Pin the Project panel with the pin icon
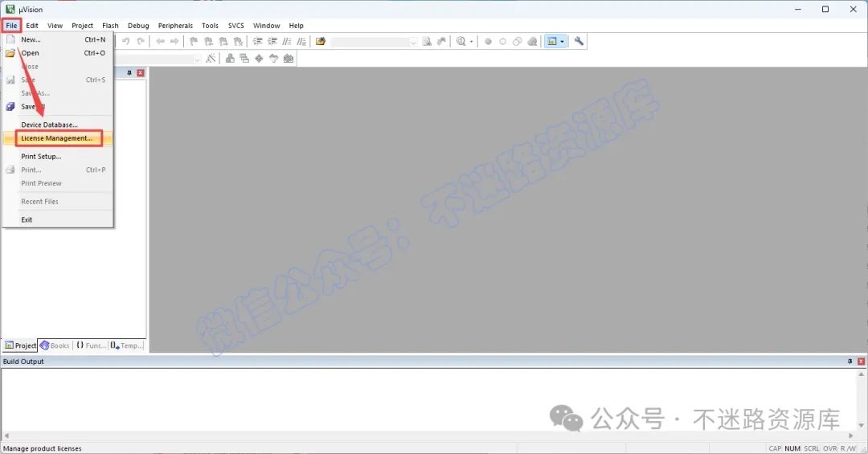Image resolution: width=868 pixels, height=454 pixels. coord(129,73)
